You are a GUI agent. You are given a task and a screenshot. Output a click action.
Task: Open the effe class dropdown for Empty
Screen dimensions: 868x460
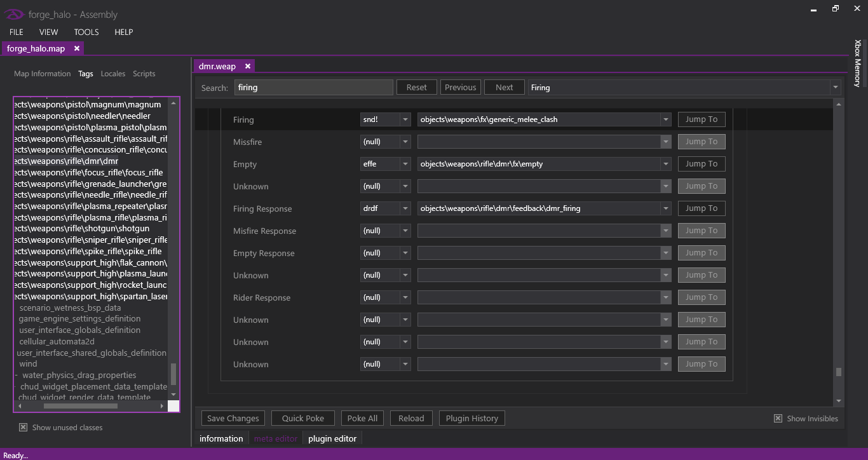pyautogui.click(x=405, y=164)
